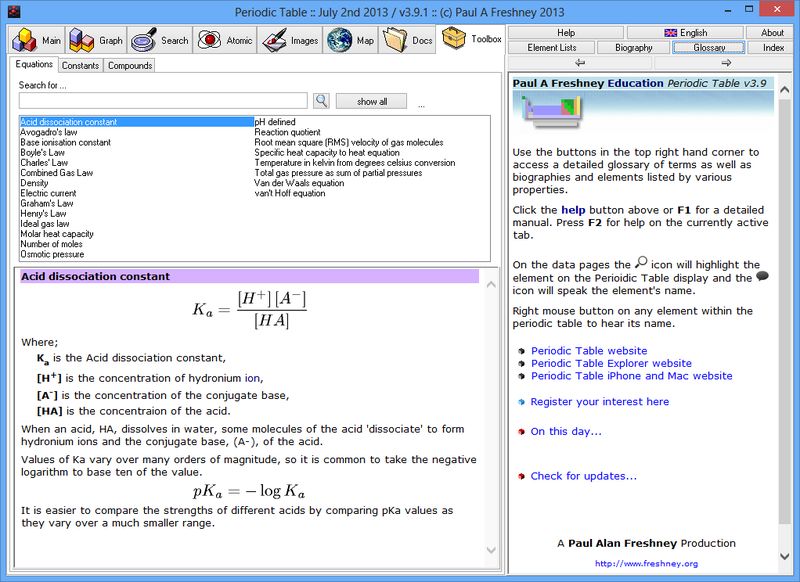The image size is (800, 582).
Task: Select Avogadro's law equation
Action: click(48, 132)
